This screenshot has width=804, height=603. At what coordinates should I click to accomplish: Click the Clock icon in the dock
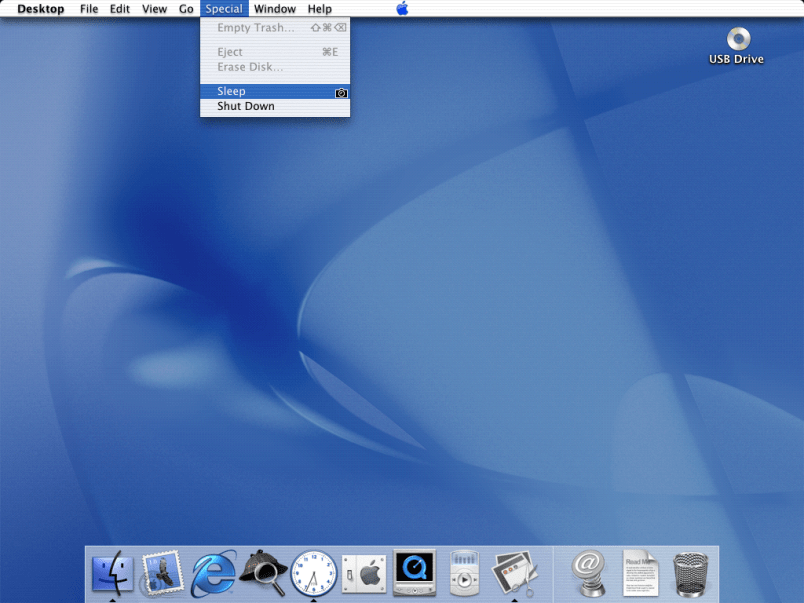313,573
